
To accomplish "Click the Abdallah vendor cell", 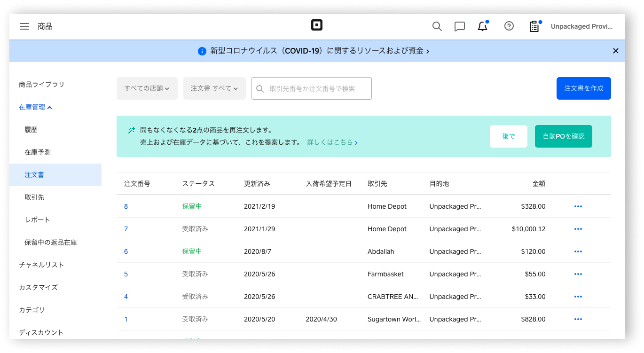I will pos(381,251).
